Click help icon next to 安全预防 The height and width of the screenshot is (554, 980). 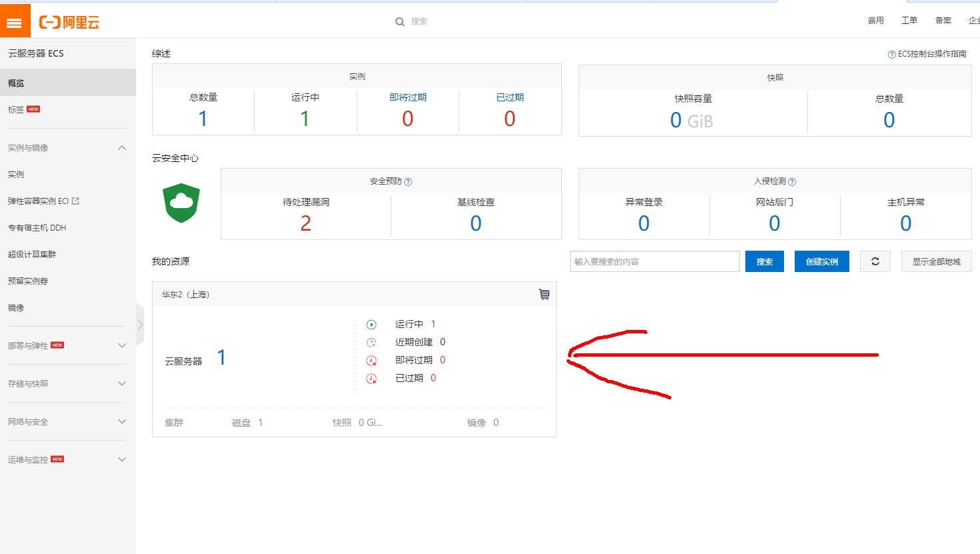point(408,181)
